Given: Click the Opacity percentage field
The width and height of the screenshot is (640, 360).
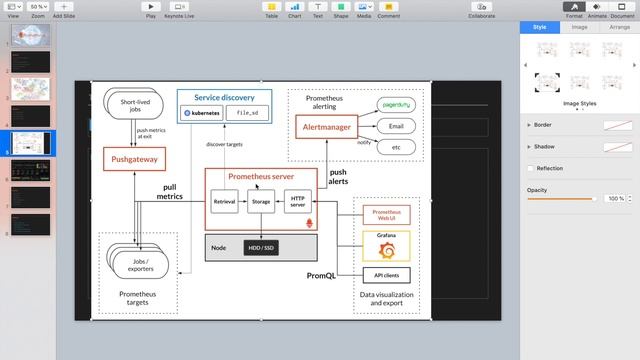Looking at the screenshot, I should [615, 198].
